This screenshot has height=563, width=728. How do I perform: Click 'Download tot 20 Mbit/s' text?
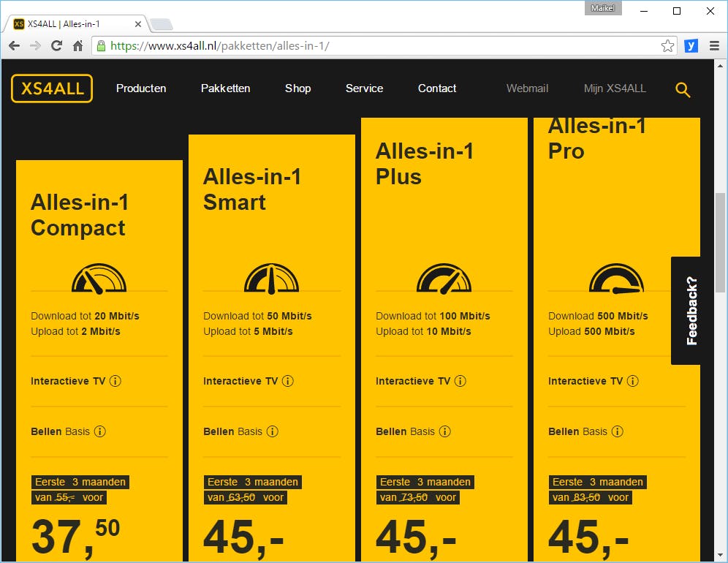(x=85, y=316)
